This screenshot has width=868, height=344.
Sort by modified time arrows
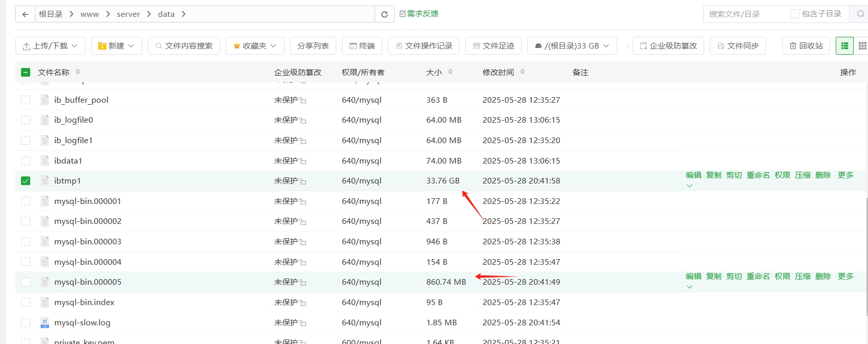[x=523, y=72]
